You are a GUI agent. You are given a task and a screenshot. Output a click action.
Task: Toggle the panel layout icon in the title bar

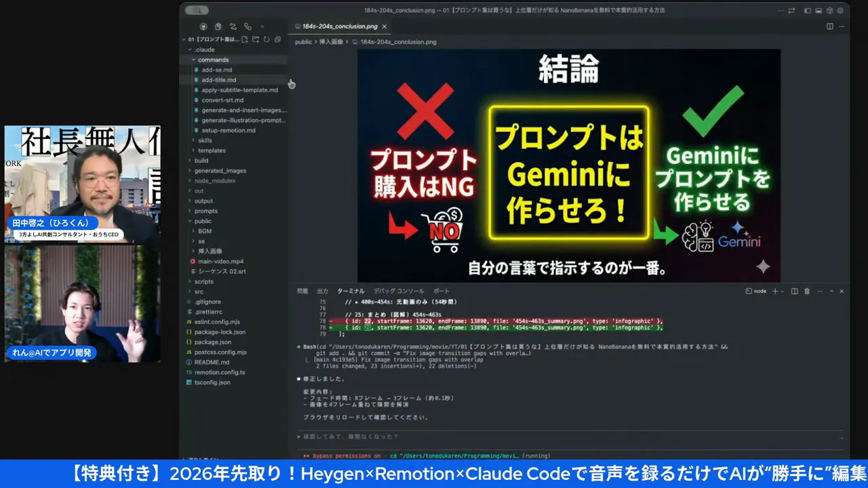click(x=818, y=10)
